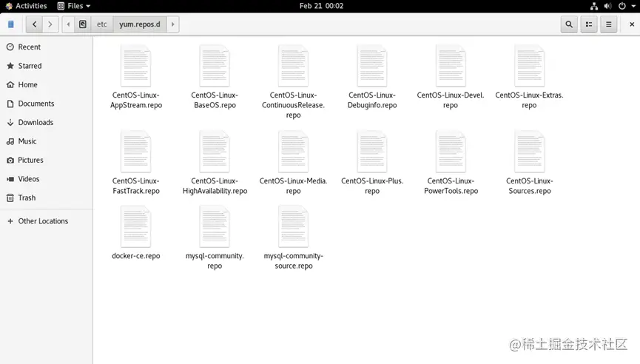Open the Files application menu
The width and height of the screenshot is (640, 364).
(74, 6)
